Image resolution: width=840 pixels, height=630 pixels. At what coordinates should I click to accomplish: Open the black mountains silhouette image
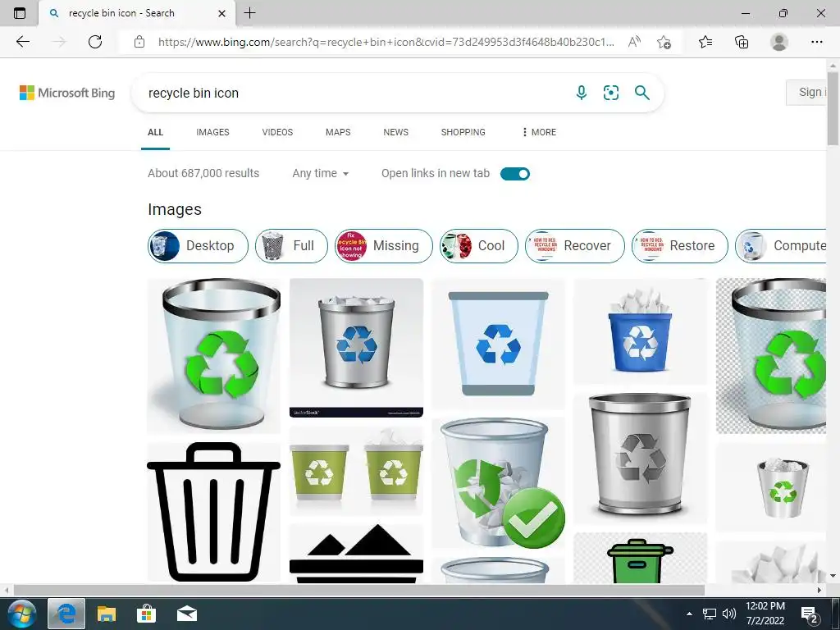click(x=356, y=554)
